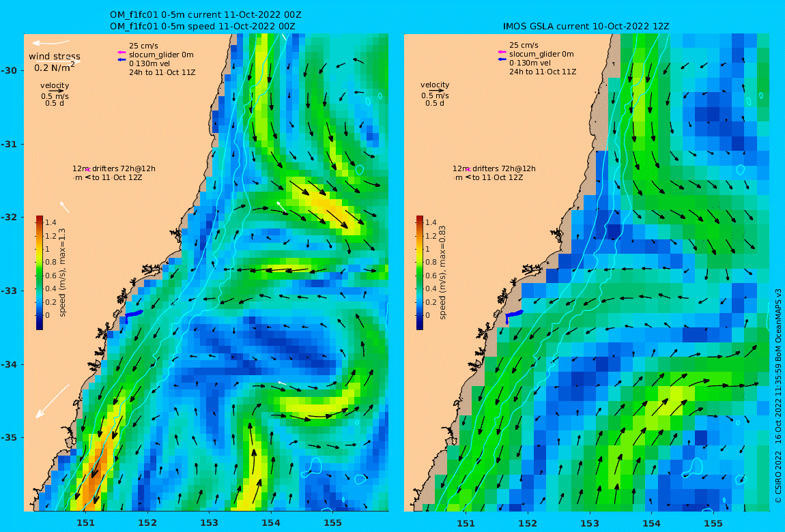
Task: Click the 155 longitude label under left map
Action: tap(333, 523)
